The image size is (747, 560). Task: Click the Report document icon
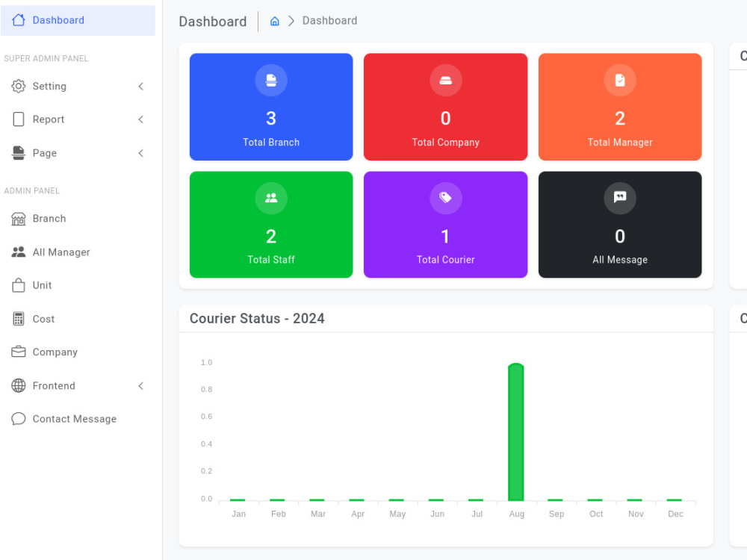point(19,119)
